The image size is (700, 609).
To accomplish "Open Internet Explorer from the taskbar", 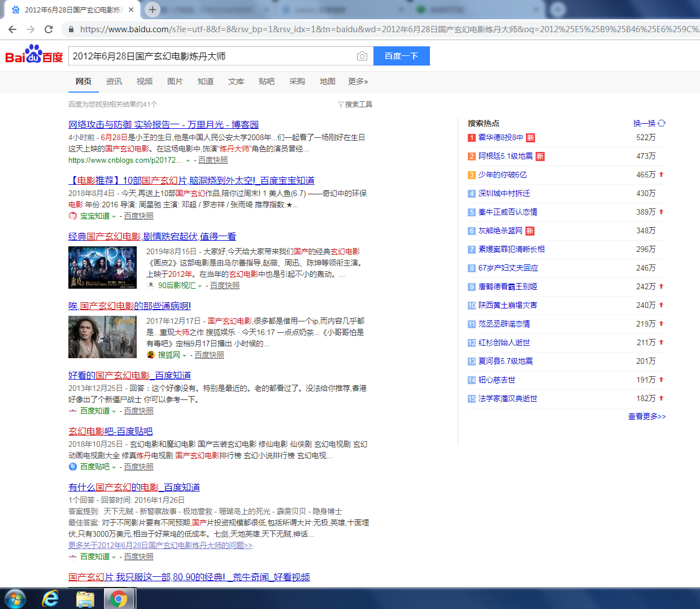I will (x=51, y=598).
